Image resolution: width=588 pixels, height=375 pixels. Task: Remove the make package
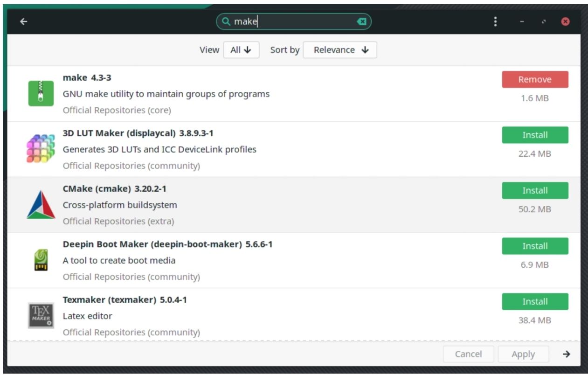pyautogui.click(x=535, y=79)
